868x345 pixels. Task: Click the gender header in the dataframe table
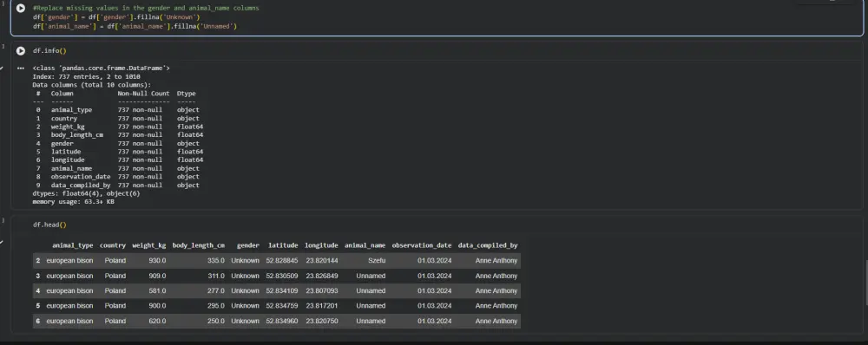[248, 245]
